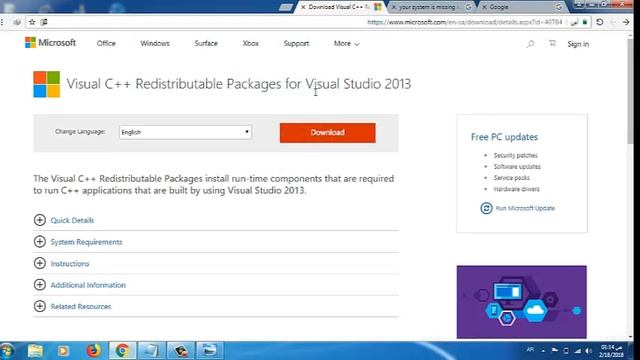This screenshot has height=360, width=640.
Task: Open File Explorer from the taskbar
Action: tap(35, 351)
